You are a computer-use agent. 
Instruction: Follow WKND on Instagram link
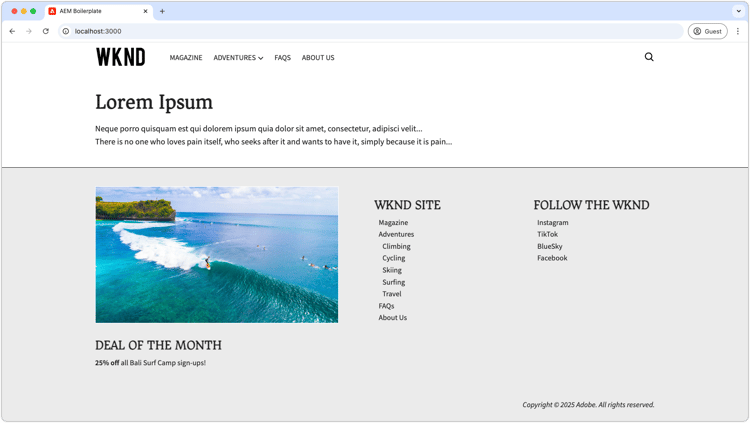pyautogui.click(x=552, y=223)
